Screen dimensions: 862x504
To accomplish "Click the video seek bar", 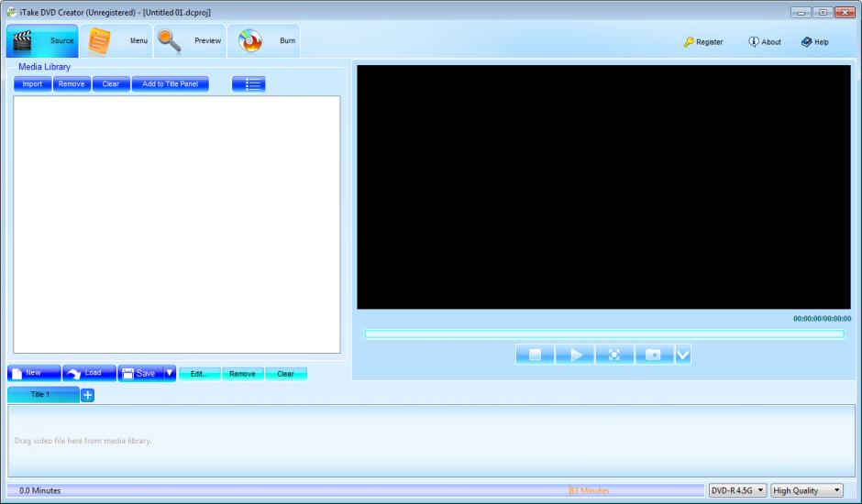I will (x=604, y=334).
